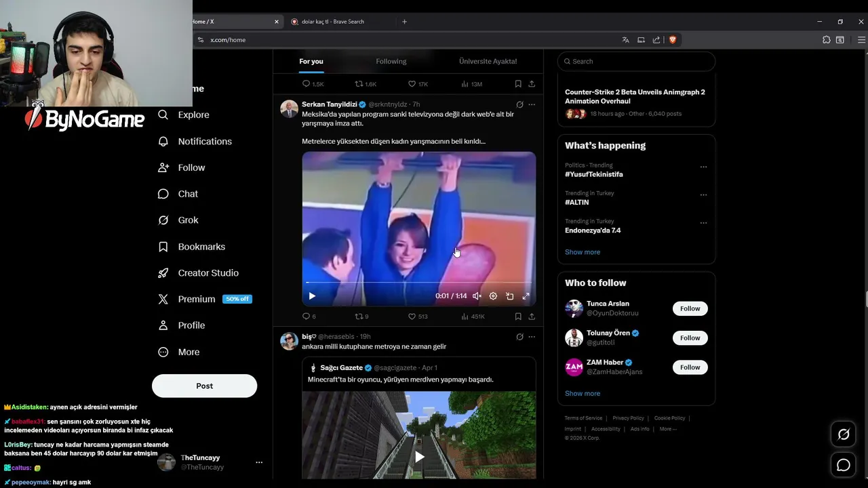Image resolution: width=868 pixels, height=488 pixels.
Task: Show more in Who to follow
Action: coord(583,393)
